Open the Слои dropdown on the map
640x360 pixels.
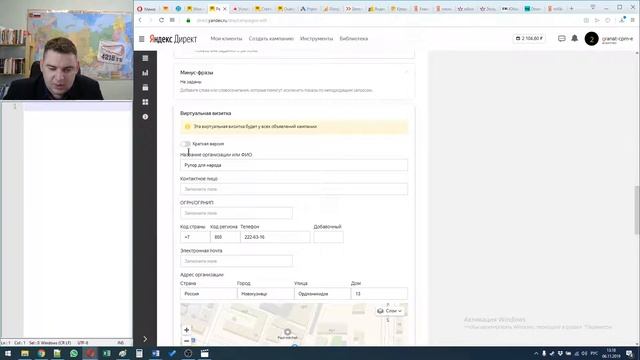[x=390, y=311]
